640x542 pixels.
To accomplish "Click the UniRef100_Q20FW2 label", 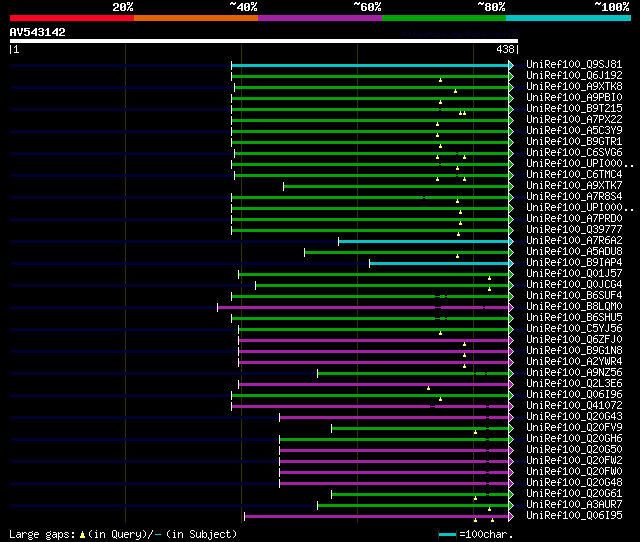I will [574, 461].
